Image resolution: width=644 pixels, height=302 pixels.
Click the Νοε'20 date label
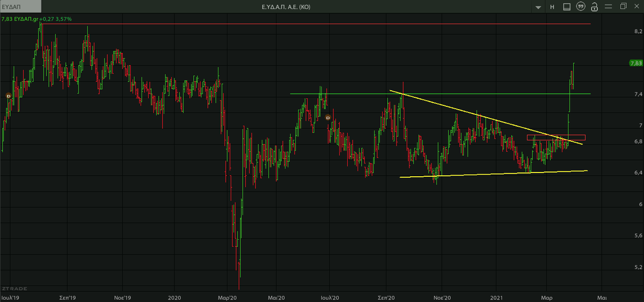[x=442, y=297]
